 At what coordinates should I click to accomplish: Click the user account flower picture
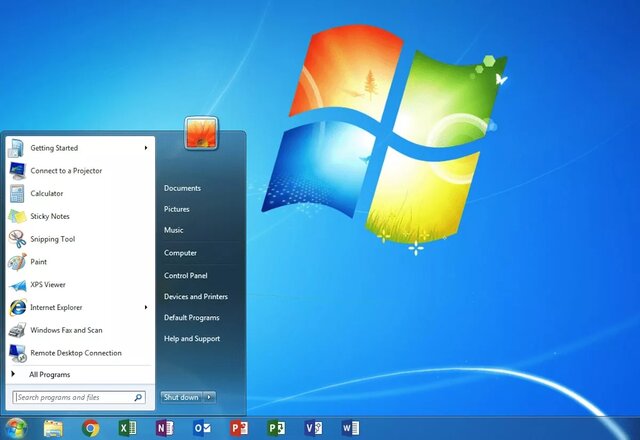(x=201, y=133)
